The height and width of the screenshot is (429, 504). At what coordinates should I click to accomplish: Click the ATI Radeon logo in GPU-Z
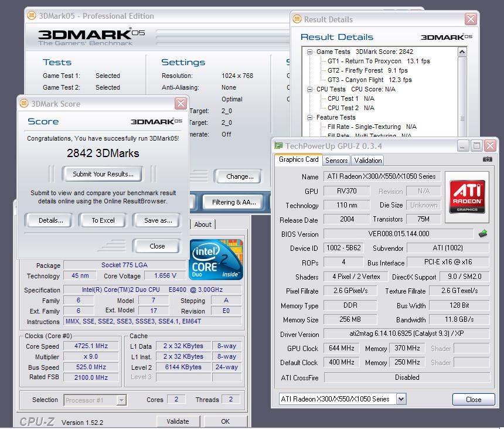pos(467,197)
